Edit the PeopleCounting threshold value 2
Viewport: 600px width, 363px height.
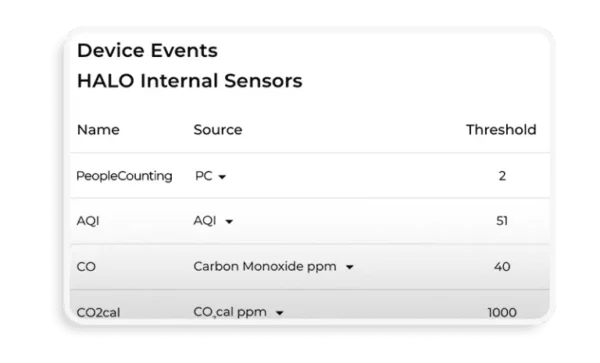(x=502, y=176)
